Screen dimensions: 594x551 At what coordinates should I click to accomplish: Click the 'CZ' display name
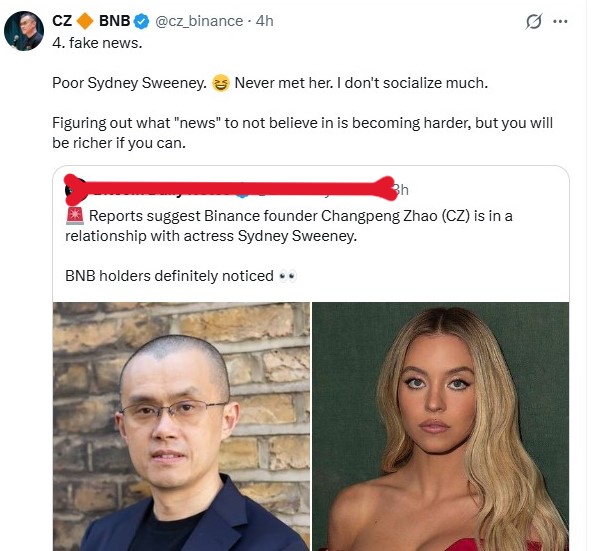[62, 21]
